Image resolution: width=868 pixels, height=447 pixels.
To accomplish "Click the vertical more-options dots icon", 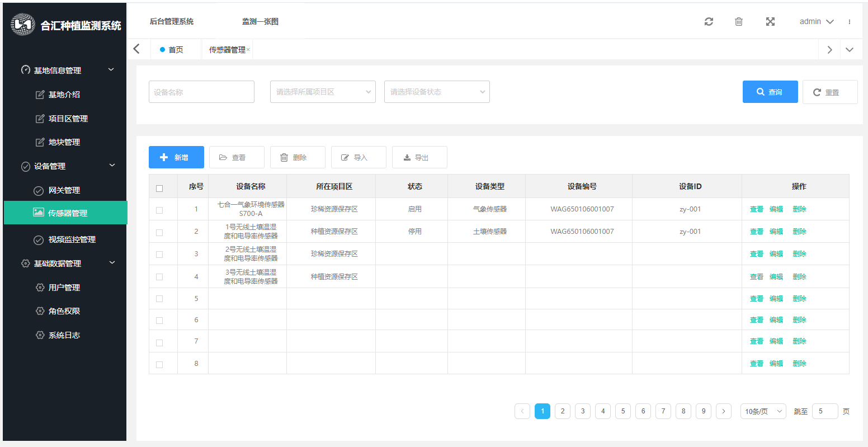I will [850, 22].
